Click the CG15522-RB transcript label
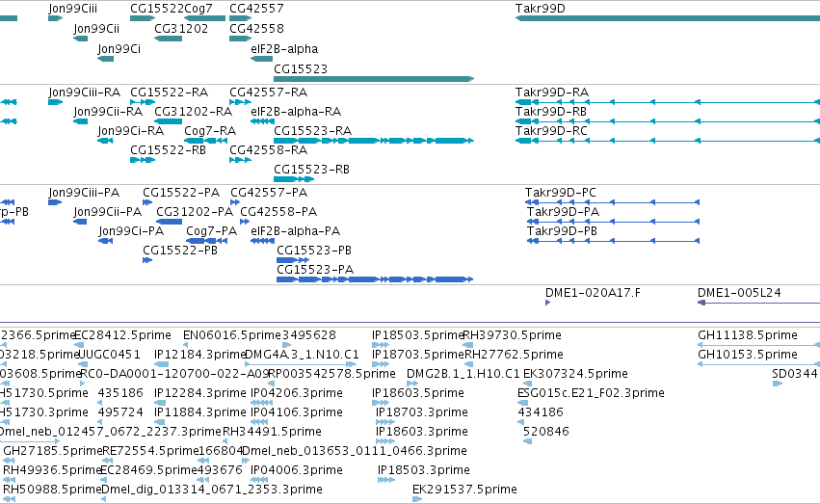Image resolution: width=820 pixels, height=504 pixels. click(168, 149)
